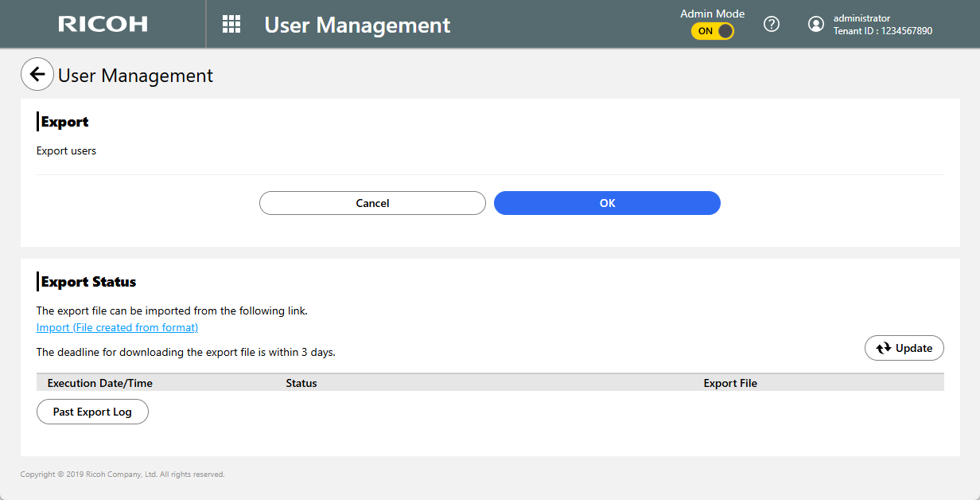980x500 pixels.
Task: Open the app launcher grid icon
Action: click(x=231, y=24)
